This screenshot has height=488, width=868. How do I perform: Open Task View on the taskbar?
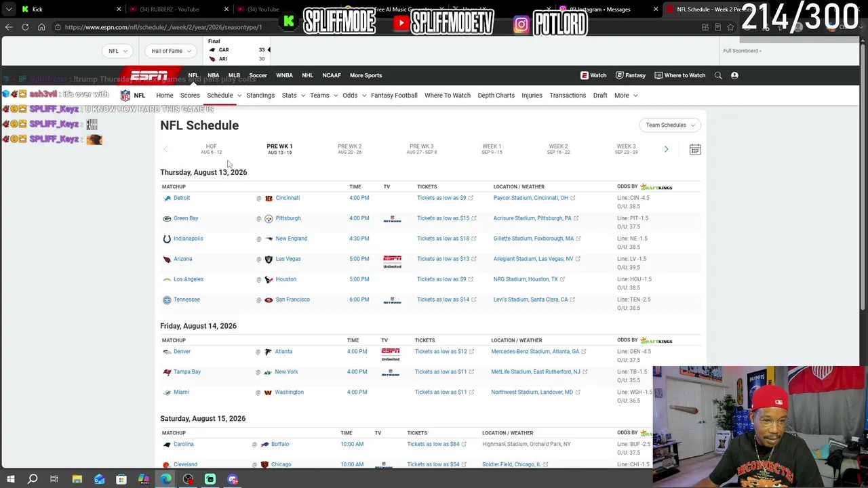(54, 479)
